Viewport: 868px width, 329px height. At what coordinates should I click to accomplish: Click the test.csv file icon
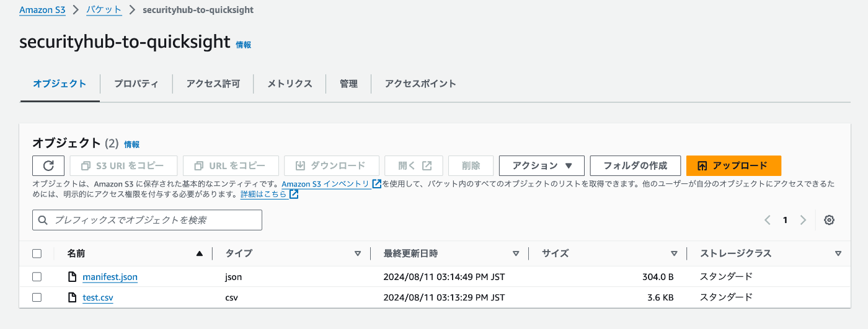tap(73, 297)
